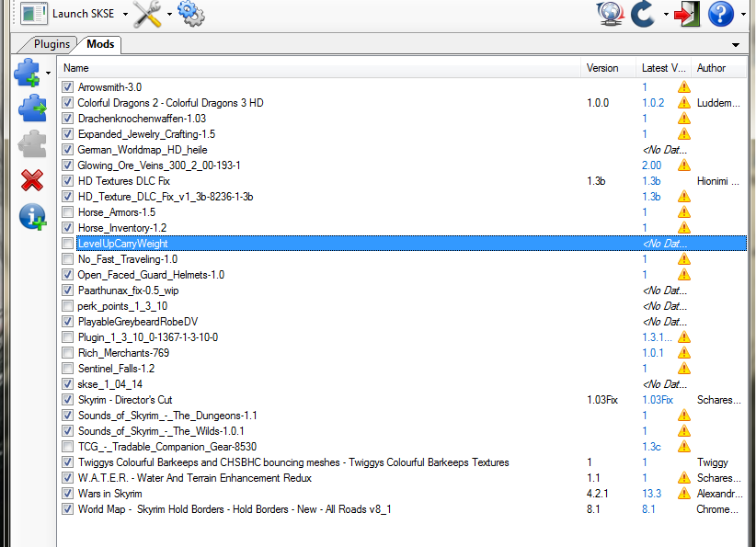Check the Rich_Merchants-769 checkbox

pyautogui.click(x=67, y=353)
